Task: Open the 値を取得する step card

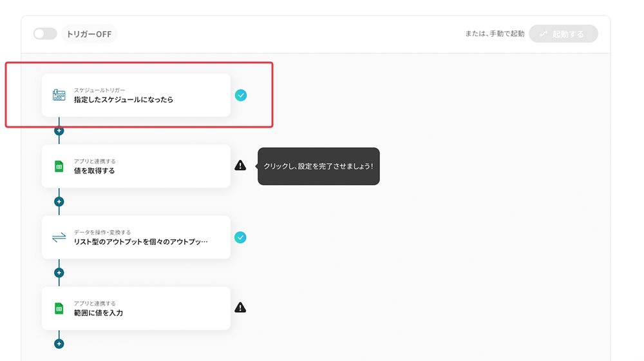Action: point(136,166)
